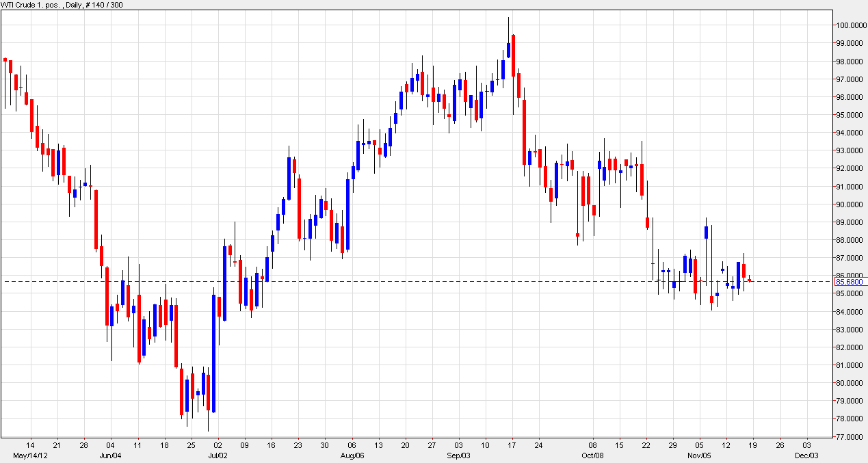868x463 pixels.
Task: Click the 78.0000 price axis label
Action: click(x=849, y=419)
